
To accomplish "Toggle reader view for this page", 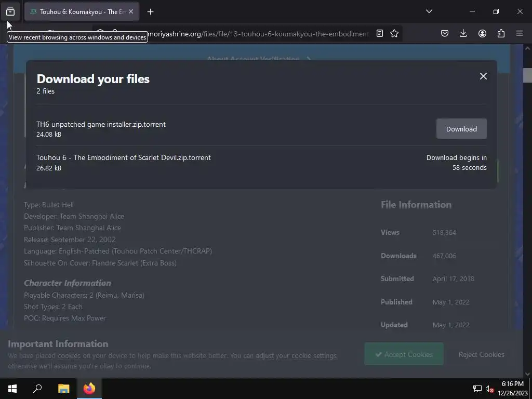I will pyautogui.click(x=380, y=33).
